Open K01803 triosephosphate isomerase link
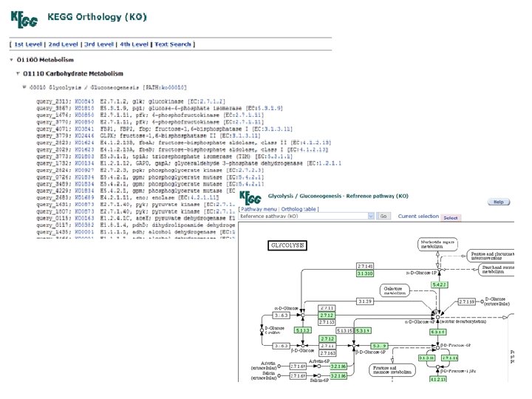The height and width of the screenshot is (399, 532). point(84,157)
